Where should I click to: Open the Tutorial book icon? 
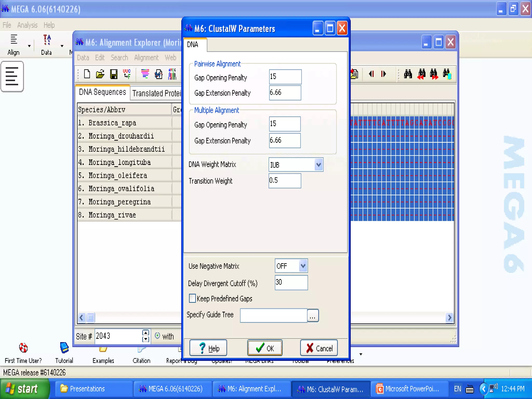pos(64,348)
